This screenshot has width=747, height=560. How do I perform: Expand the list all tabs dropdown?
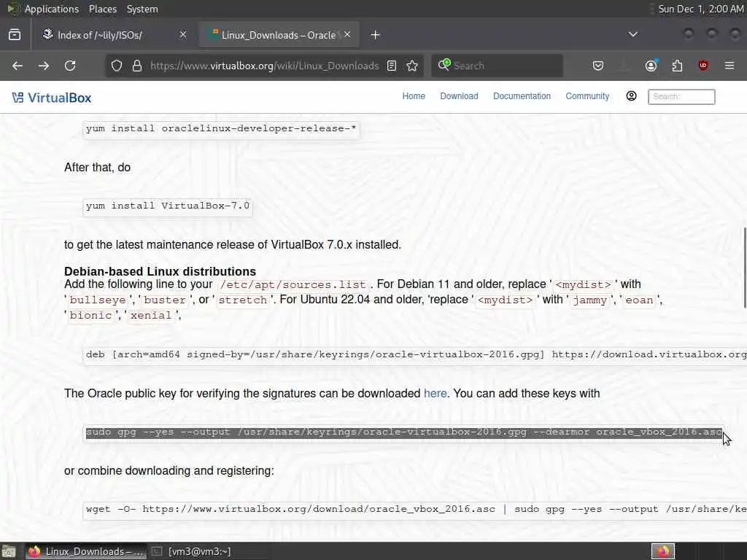point(633,34)
